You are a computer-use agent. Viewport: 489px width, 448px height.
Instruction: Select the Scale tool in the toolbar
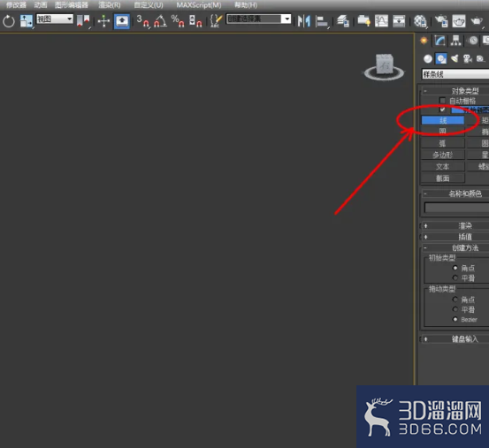[x=26, y=21]
